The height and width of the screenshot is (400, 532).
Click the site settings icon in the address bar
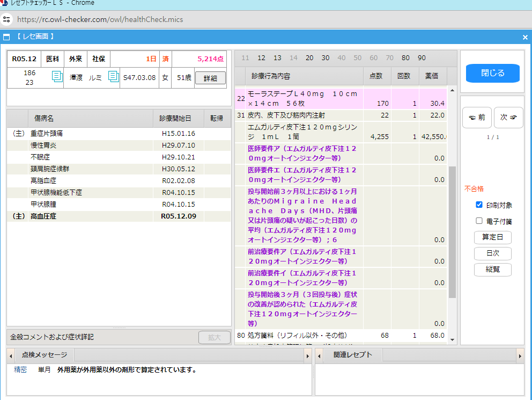6,19
